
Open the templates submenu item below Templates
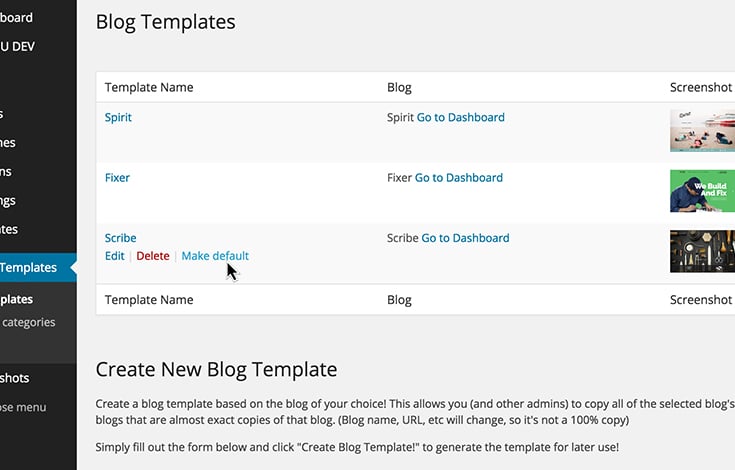(x=16, y=299)
